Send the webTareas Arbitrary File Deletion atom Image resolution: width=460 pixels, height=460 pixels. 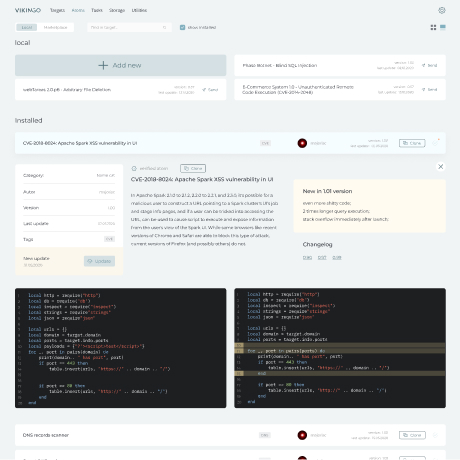pyautogui.click(x=210, y=90)
